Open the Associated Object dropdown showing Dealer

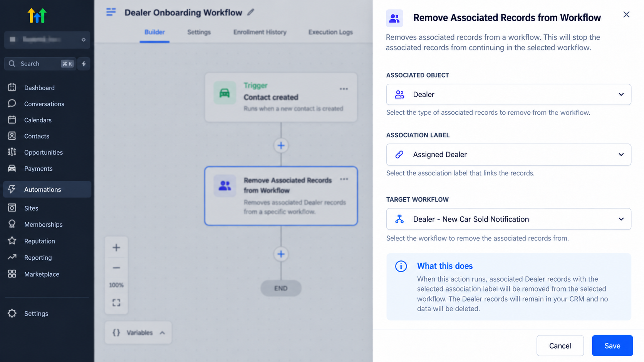(x=508, y=95)
